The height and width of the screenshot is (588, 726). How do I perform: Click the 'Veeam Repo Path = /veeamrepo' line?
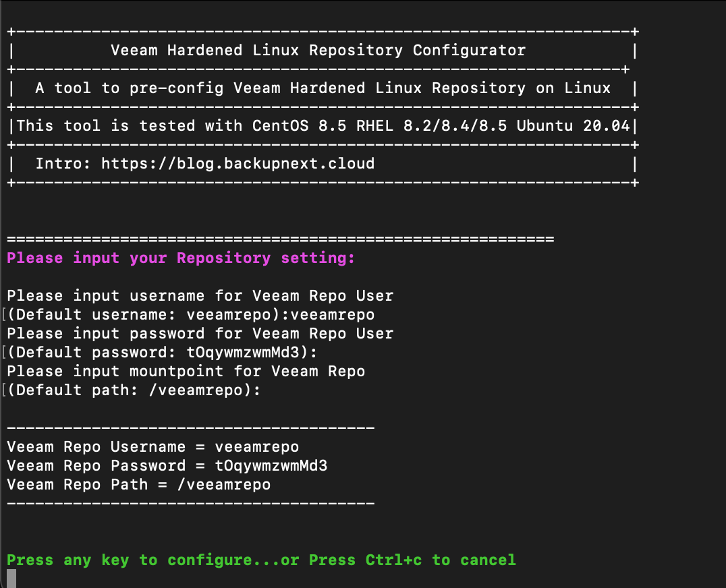coord(139,484)
